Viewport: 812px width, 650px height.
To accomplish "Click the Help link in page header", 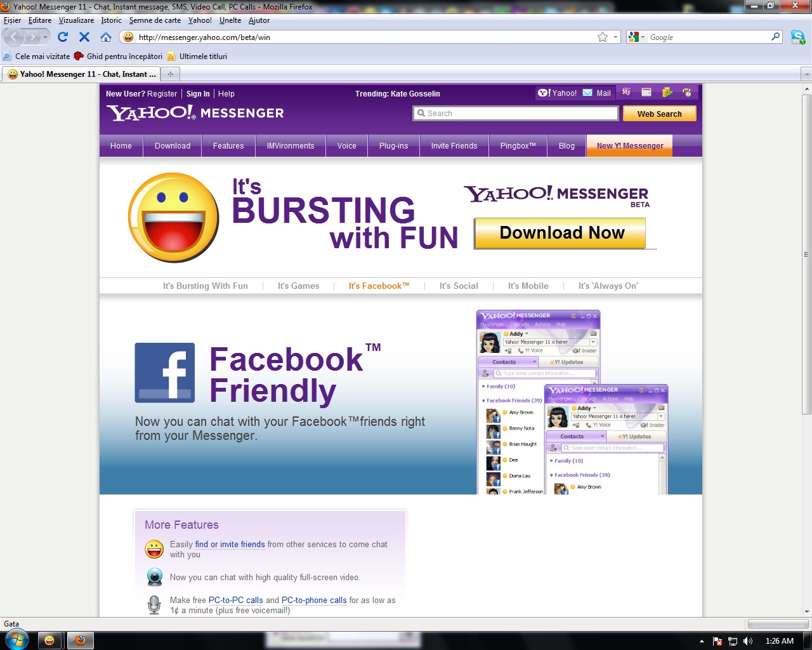I will pyautogui.click(x=226, y=94).
